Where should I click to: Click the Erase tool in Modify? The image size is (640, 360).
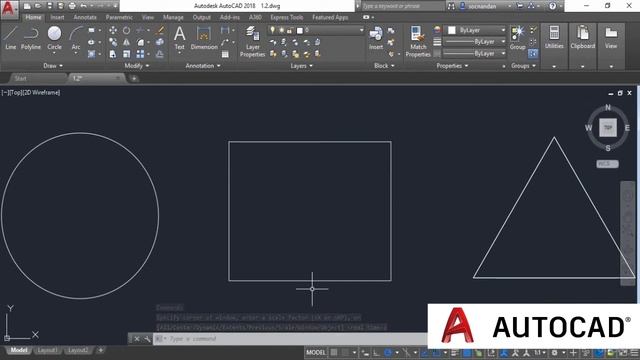pyautogui.click(x=160, y=30)
